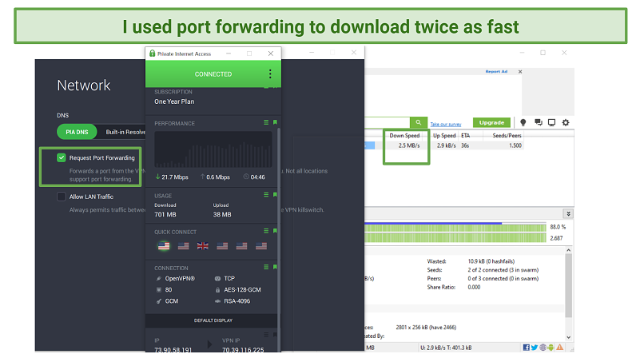Click the OpenVPN® protocol entry

click(175, 278)
